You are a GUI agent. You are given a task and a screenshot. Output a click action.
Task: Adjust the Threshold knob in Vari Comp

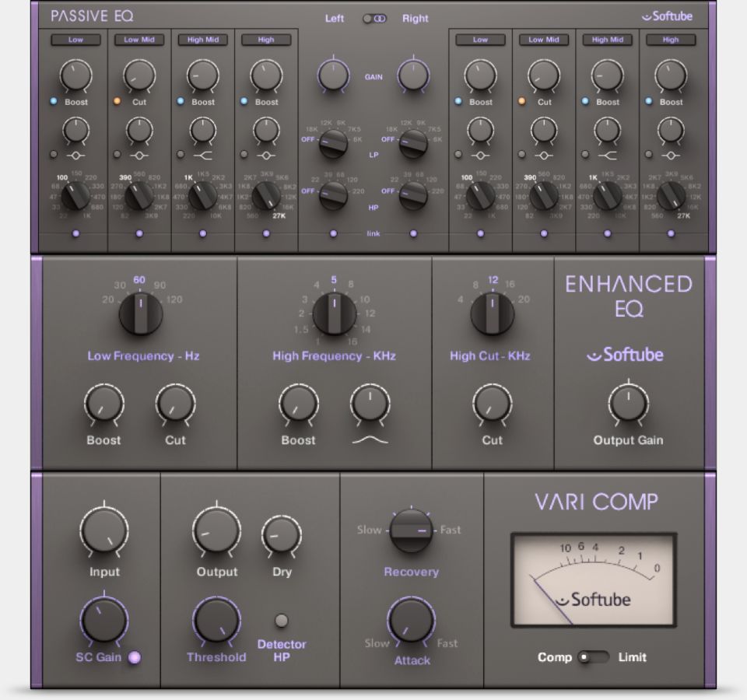(216, 622)
